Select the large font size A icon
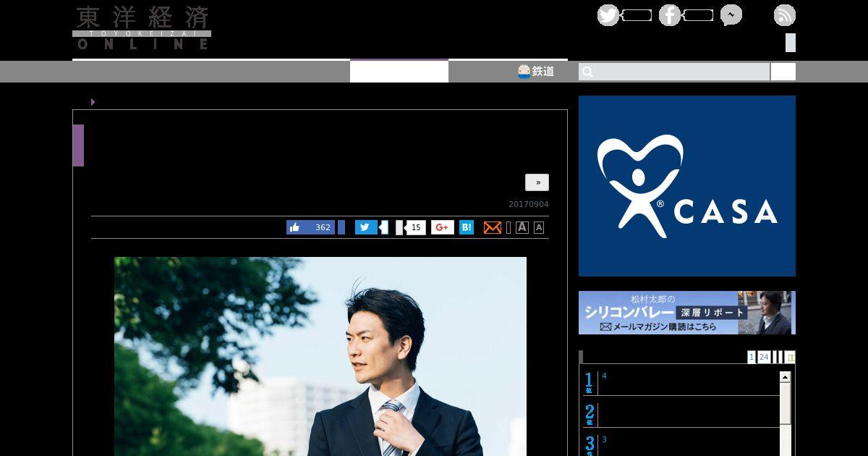The height and width of the screenshot is (456, 868). (522, 227)
